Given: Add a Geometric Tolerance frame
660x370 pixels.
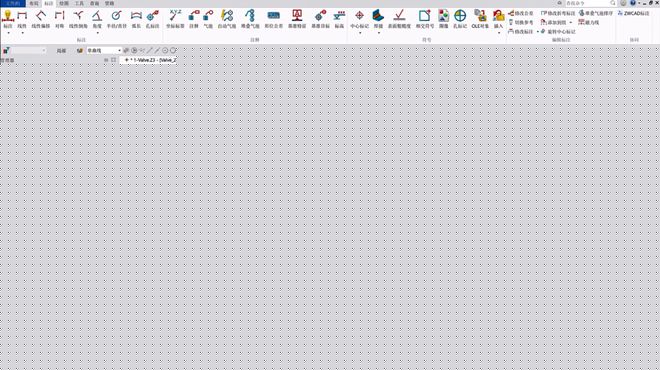Looking at the screenshot, I should 274,19.
